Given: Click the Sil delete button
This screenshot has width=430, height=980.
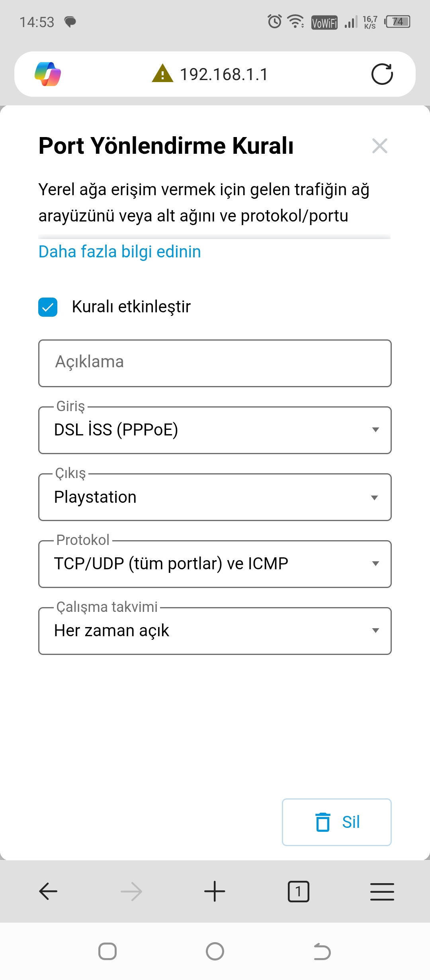Looking at the screenshot, I should (x=337, y=822).
